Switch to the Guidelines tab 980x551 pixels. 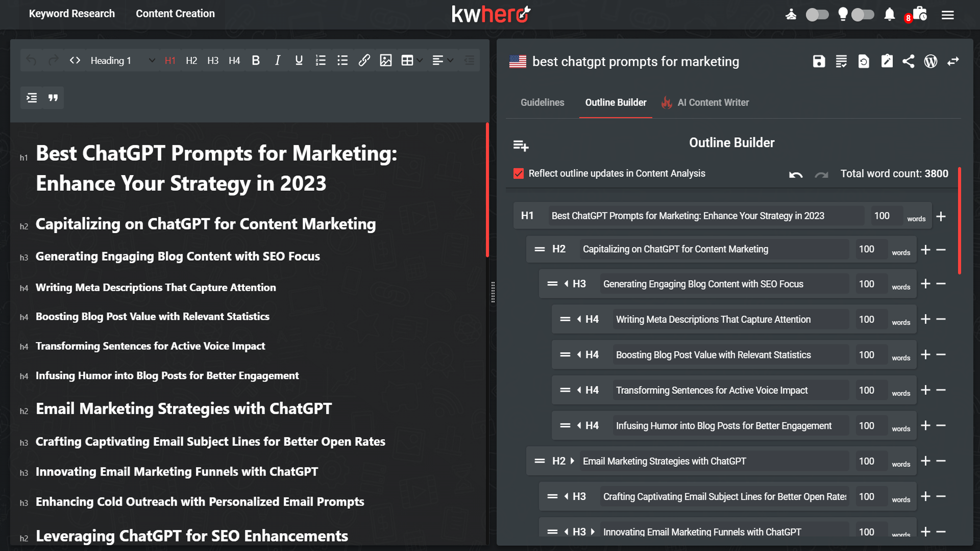(x=542, y=102)
